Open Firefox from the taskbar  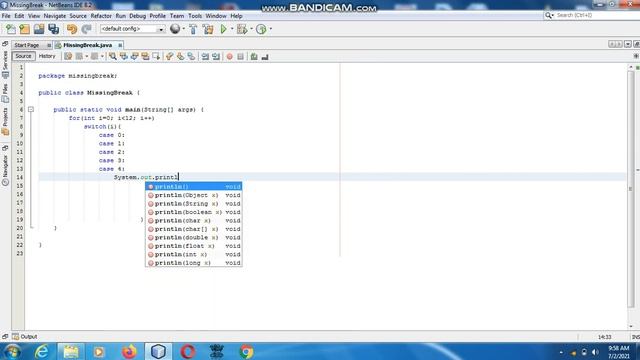[129, 351]
